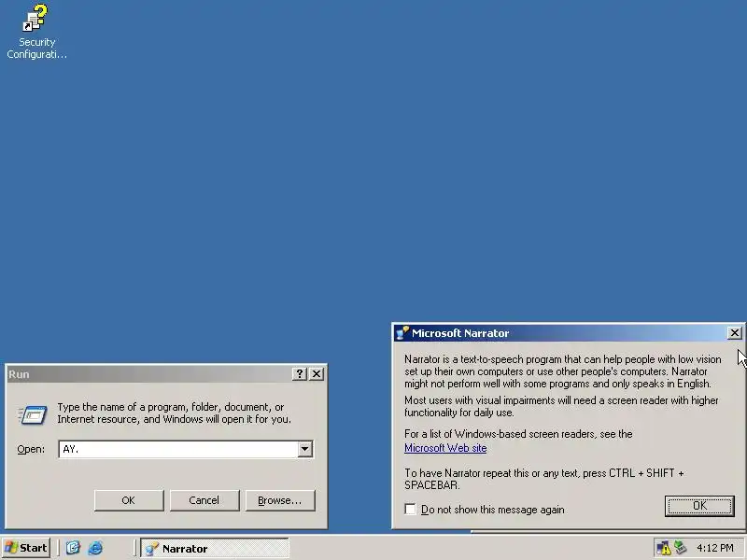This screenshot has height=560, width=747.
Task: Click OK in the Run dialog
Action: [x=129, y=500]
